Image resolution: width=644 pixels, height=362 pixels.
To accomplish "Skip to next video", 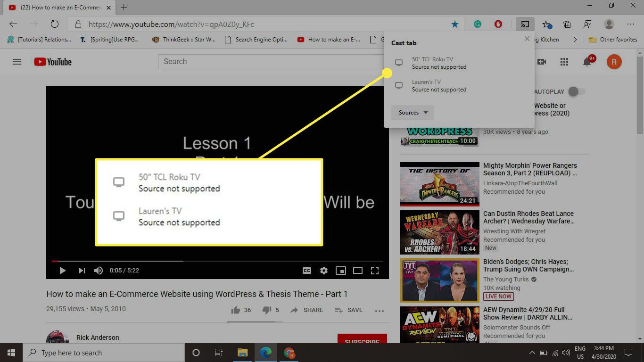I will tap(82, 271).
